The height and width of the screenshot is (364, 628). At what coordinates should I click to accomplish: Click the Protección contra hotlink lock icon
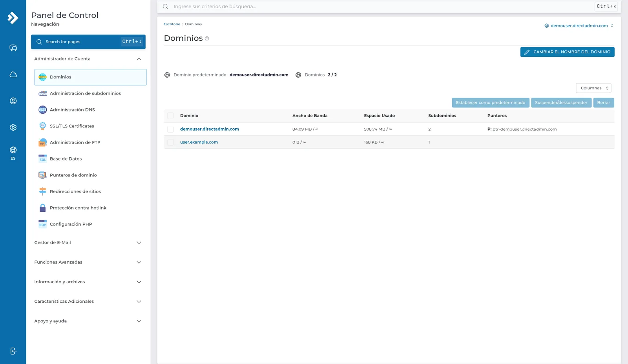[42, 208]
